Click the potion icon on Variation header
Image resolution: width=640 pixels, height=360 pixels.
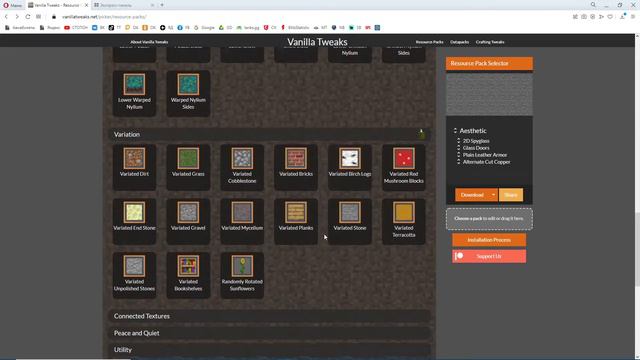[x=422, y=134]
